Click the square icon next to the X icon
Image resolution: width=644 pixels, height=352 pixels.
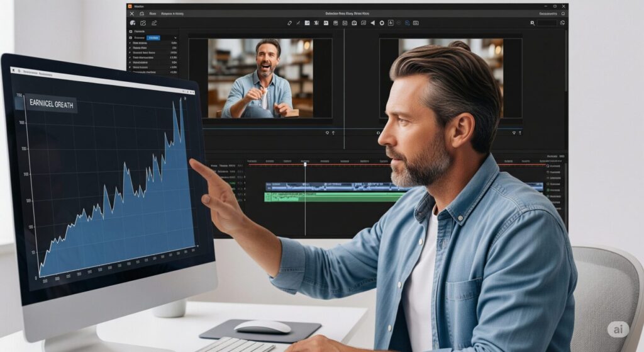(x=142, y=14)
